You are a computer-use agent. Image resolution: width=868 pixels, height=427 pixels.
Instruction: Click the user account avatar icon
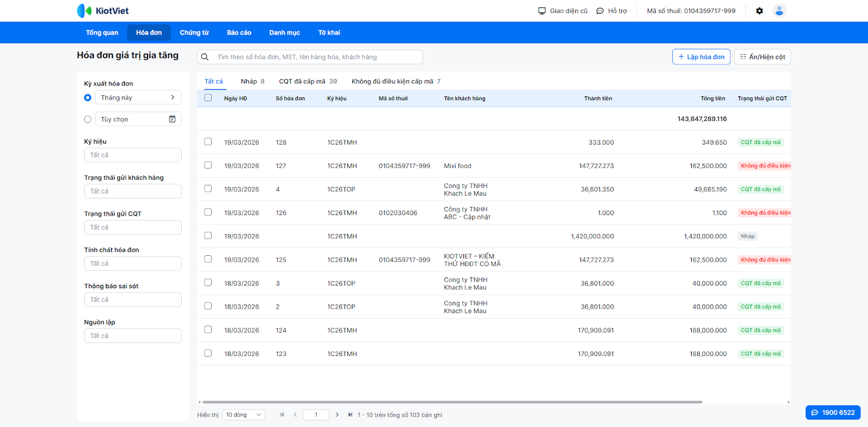[x=779, y=11]
